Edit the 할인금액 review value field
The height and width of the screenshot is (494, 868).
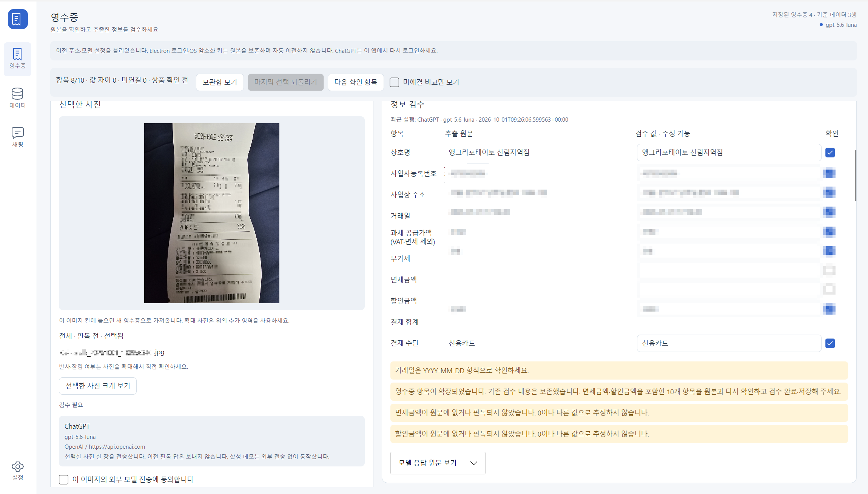(x=729, y=289)
